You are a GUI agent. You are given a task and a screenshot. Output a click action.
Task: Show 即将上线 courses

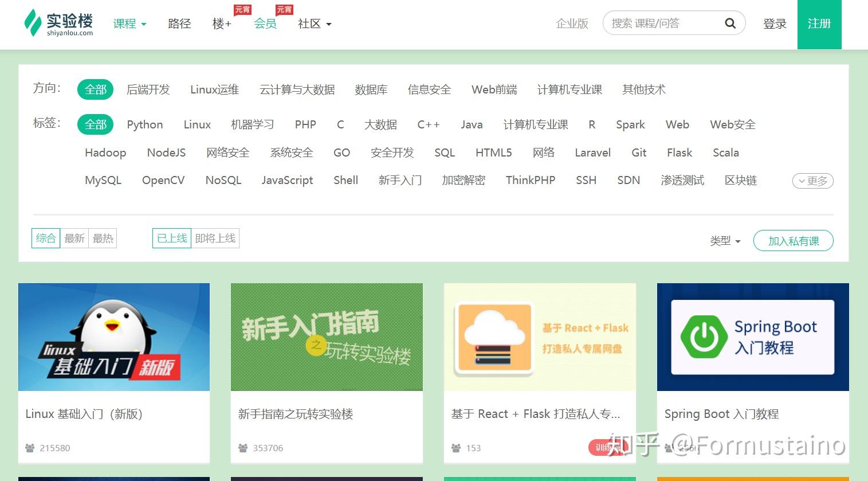[x=215, y=238]
